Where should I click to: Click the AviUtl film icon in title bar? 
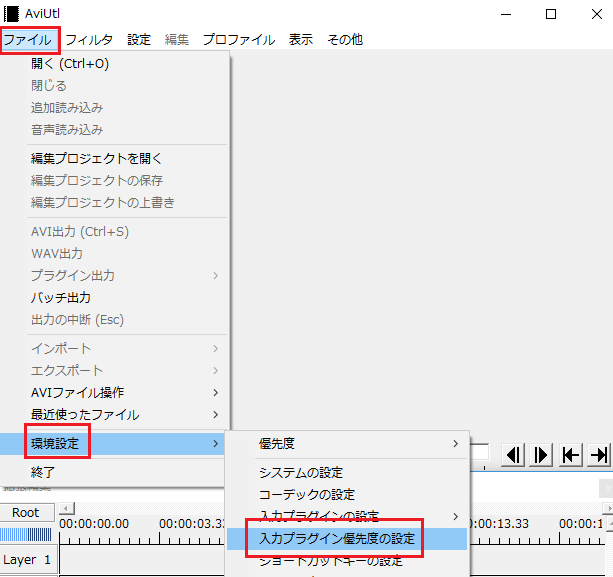pyautogui.click(x=11, y=14)
